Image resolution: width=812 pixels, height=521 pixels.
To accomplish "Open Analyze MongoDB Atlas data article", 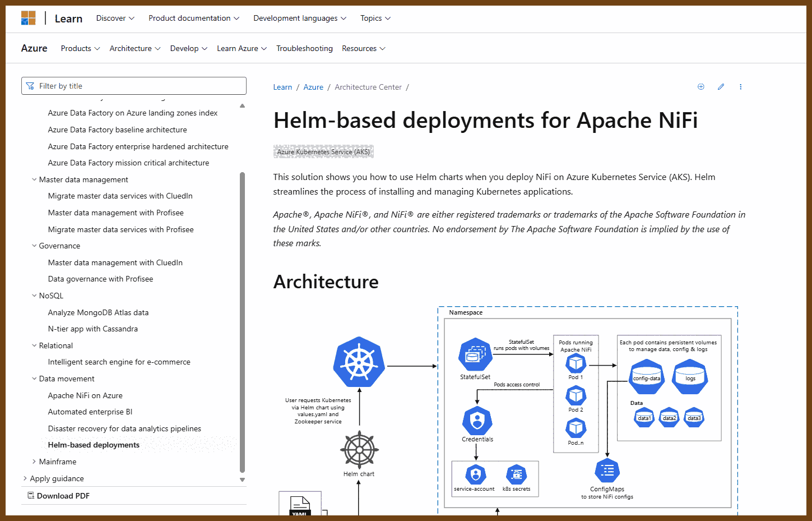I will coord(98,312).
